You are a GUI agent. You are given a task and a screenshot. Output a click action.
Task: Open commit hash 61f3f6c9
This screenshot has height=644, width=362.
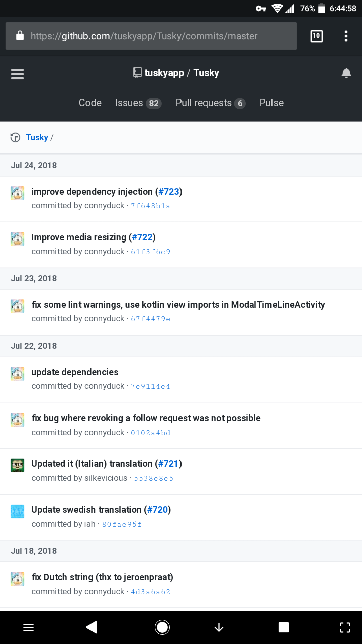[x=151, y=252]
